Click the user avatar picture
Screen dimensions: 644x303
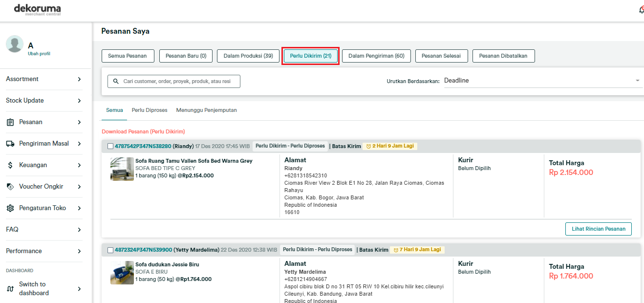point(15,44)
